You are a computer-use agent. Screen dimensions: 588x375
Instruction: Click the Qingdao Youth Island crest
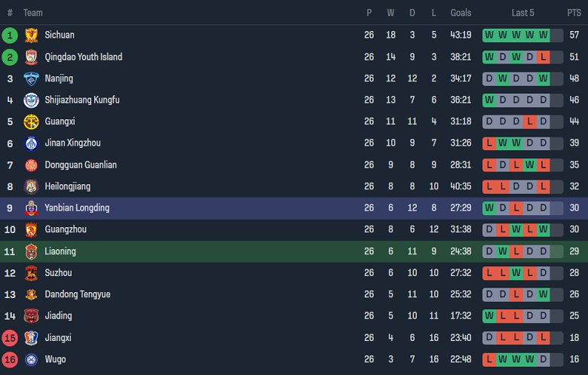point(31,57)
